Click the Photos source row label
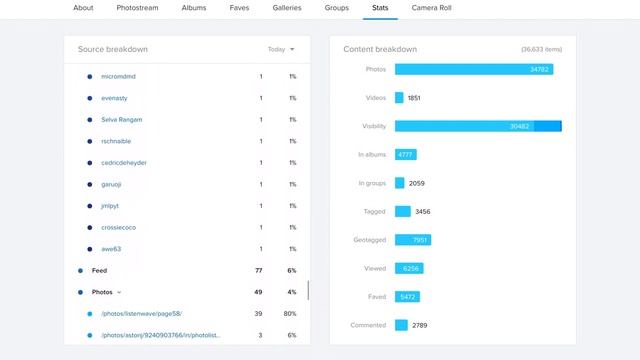The image size is (640, 360). tap(102, 292)
